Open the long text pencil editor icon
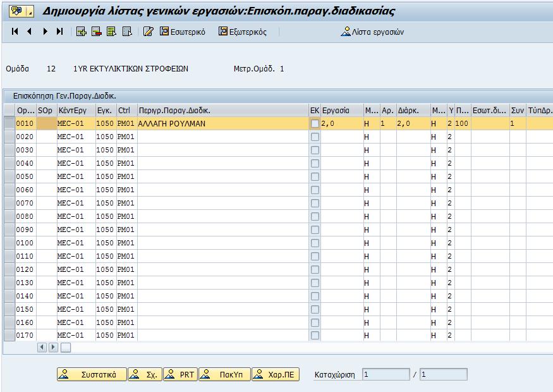 pos(148,32)
